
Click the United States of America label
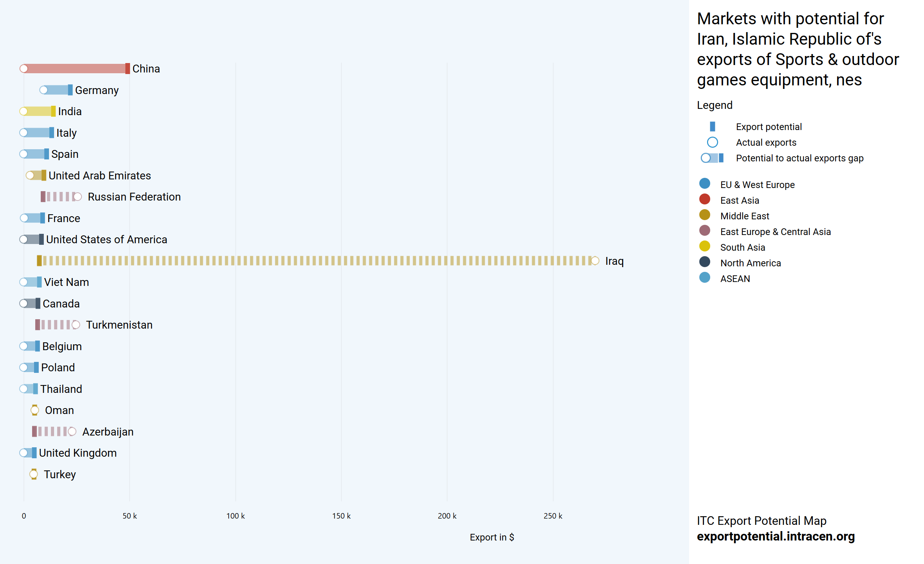106,239
